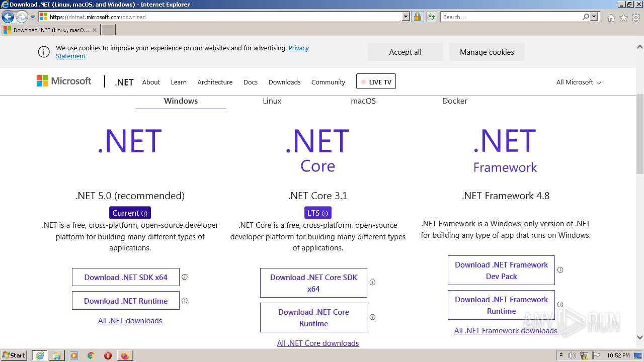Select the Windows platform tab
The image size is (644, 362).
click(181, 101)
